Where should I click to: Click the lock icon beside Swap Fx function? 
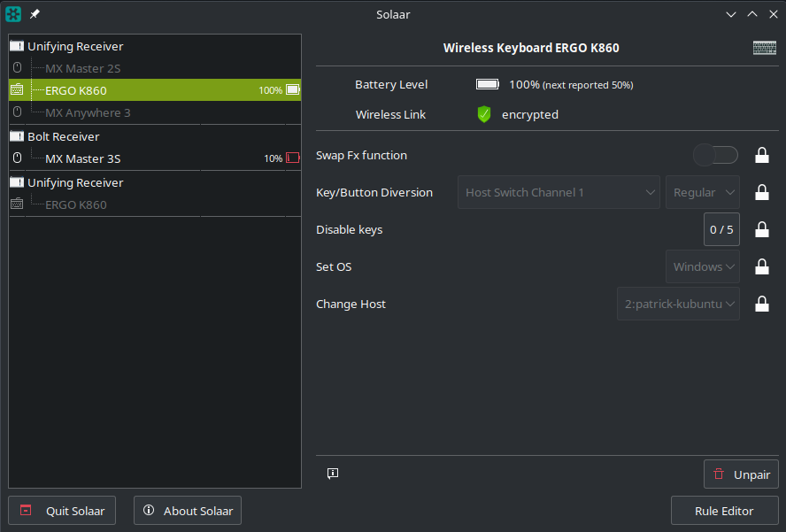[x=761, y=156]
